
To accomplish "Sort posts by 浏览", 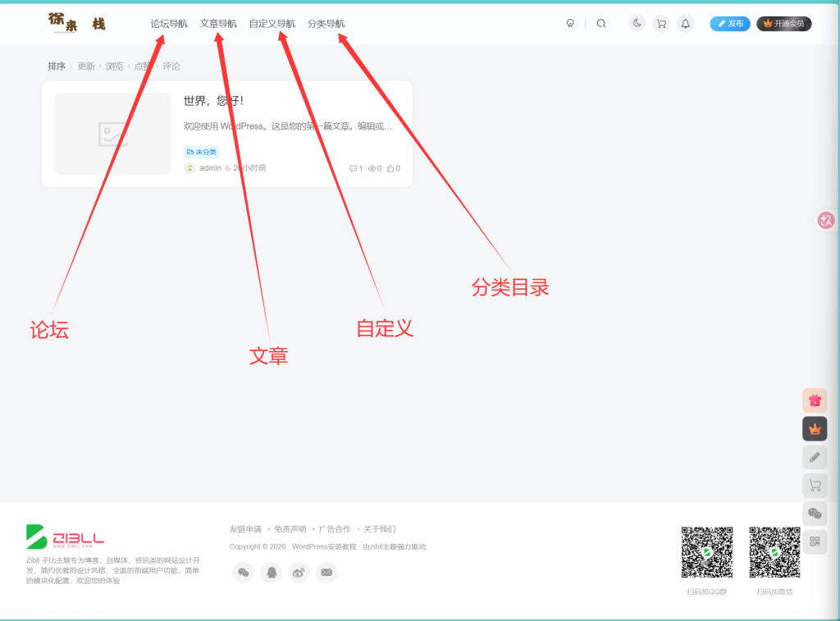I will point(114,66).
